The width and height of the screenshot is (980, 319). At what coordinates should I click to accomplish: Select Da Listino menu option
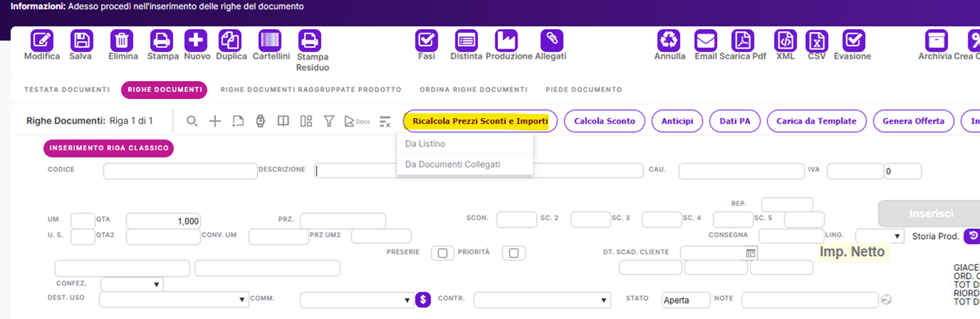point(425,144)
